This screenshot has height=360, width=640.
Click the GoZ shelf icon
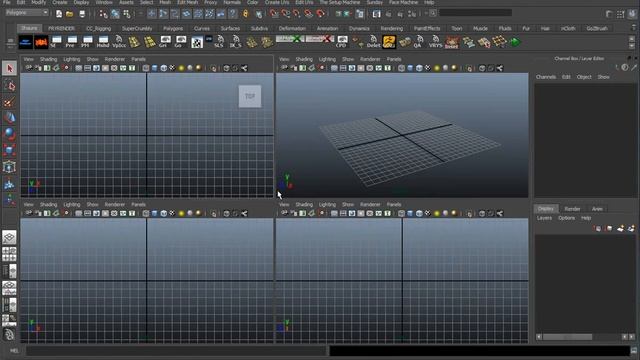pyautogui.click(x=389, y=42)
